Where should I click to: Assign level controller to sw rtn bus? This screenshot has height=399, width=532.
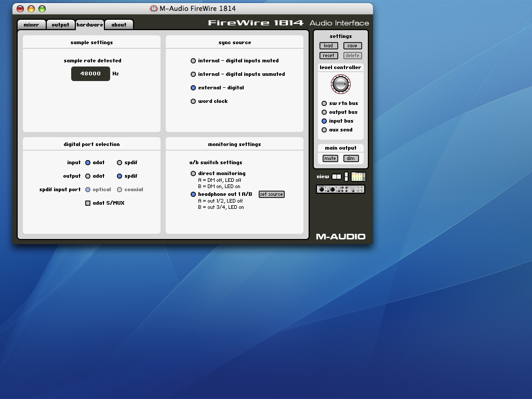pyautogui.click(x=324, y=103)
